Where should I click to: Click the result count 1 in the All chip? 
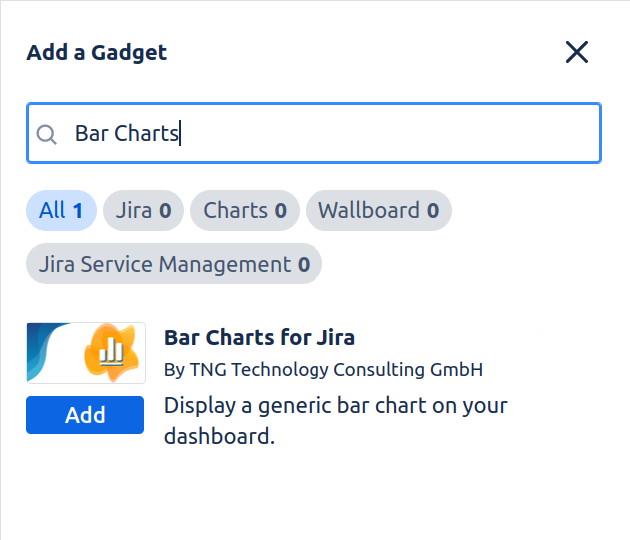tap(77, 211)
